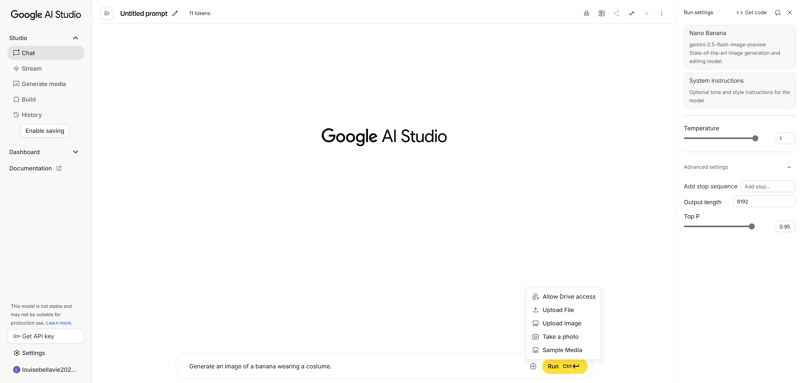Click the Stream sidebar icon
The image size is (800, 383).
[16, 68]
